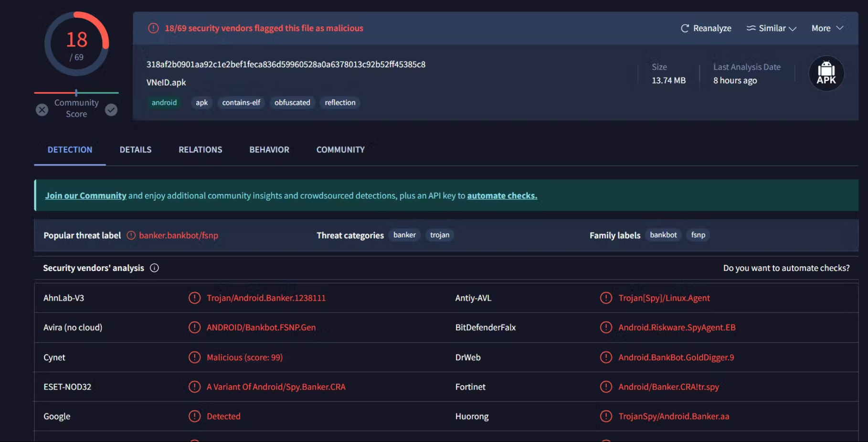
Task: Click the Google vendor Detected result
Action: (x=223, y=416)
